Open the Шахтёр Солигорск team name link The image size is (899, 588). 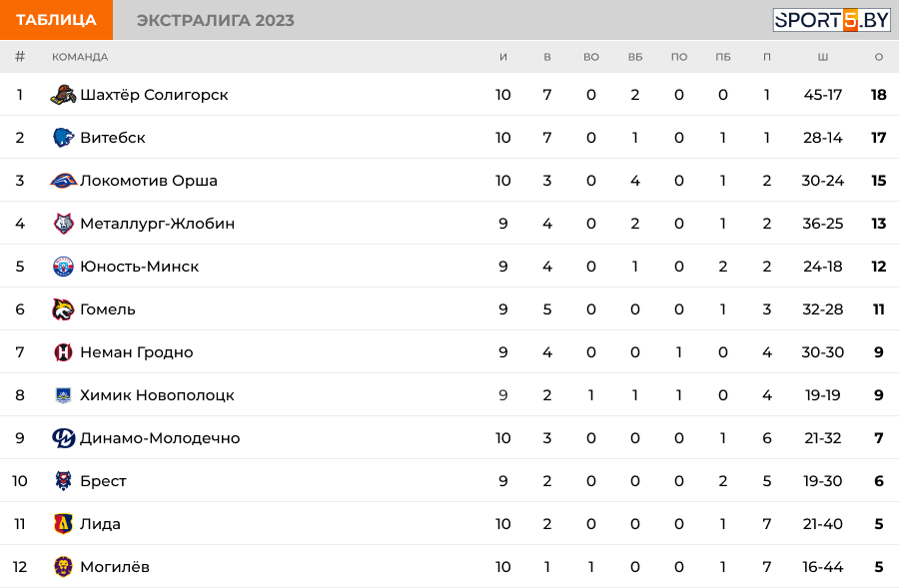coord(154,95)
